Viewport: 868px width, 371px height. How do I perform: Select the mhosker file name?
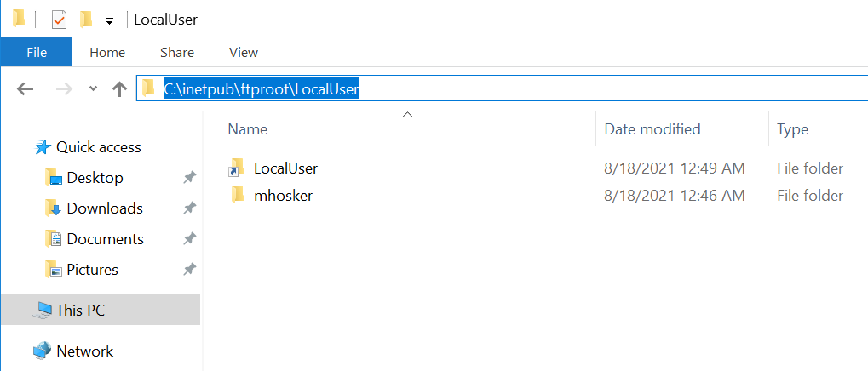pos(284,196)
